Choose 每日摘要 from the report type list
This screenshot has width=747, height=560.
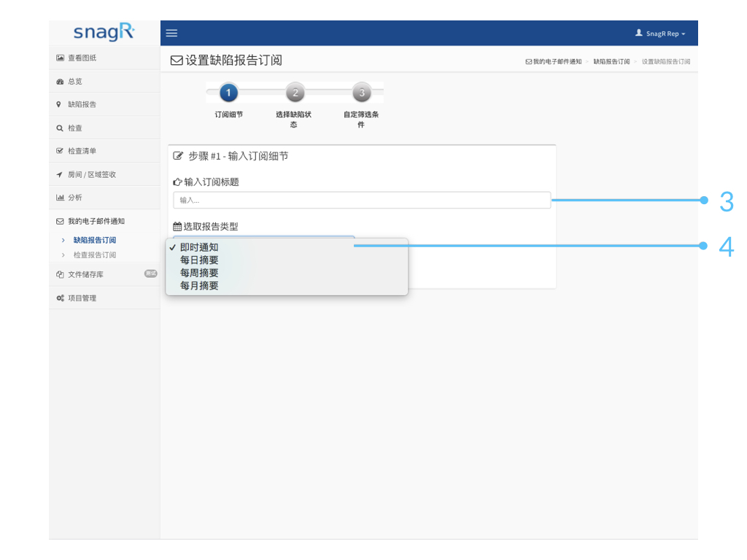(x=287, y=260)
